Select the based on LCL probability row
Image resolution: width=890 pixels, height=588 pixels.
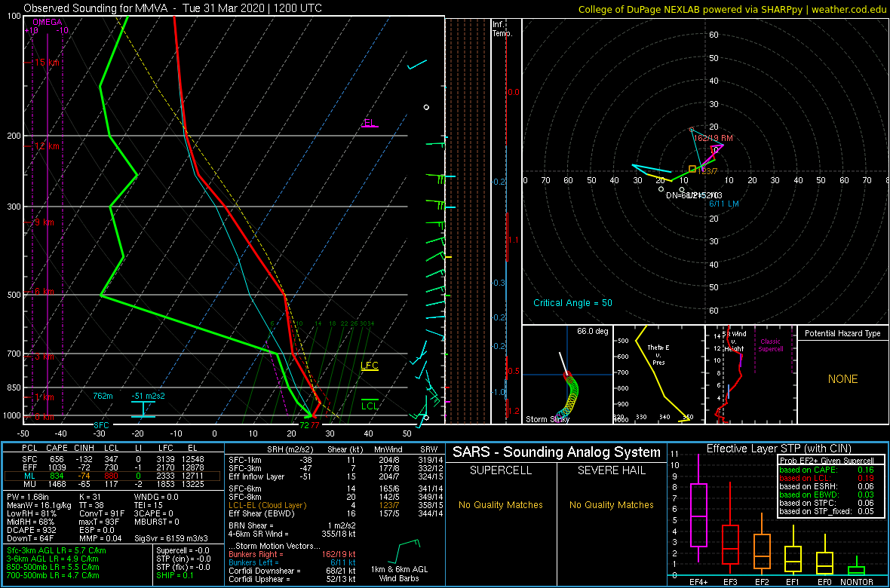[x=826, y=478]
